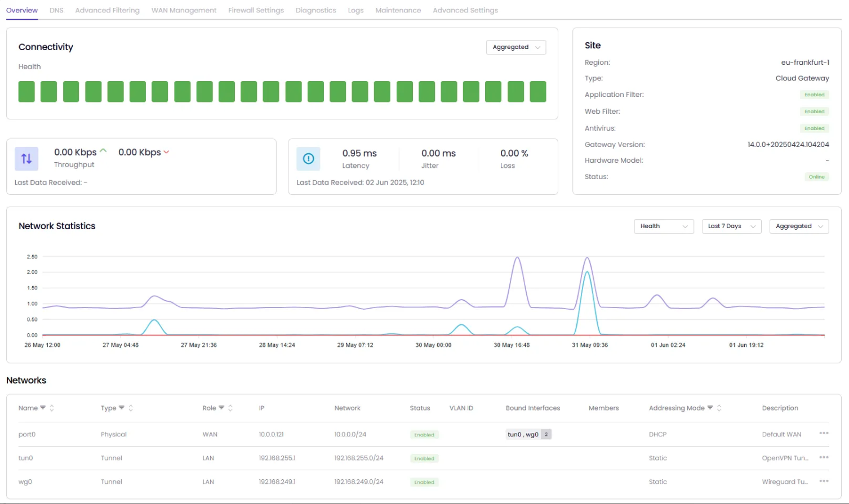Click the Online status badge
Viewport: 849px width, 504px height.
(x=816, y=177)
